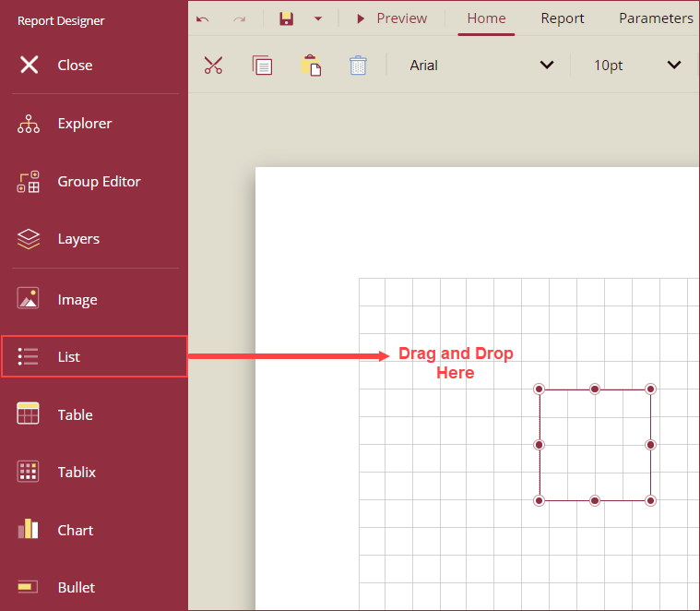
Task: Click the bottom-right resize handle of selected item
Action: point(650,500)
